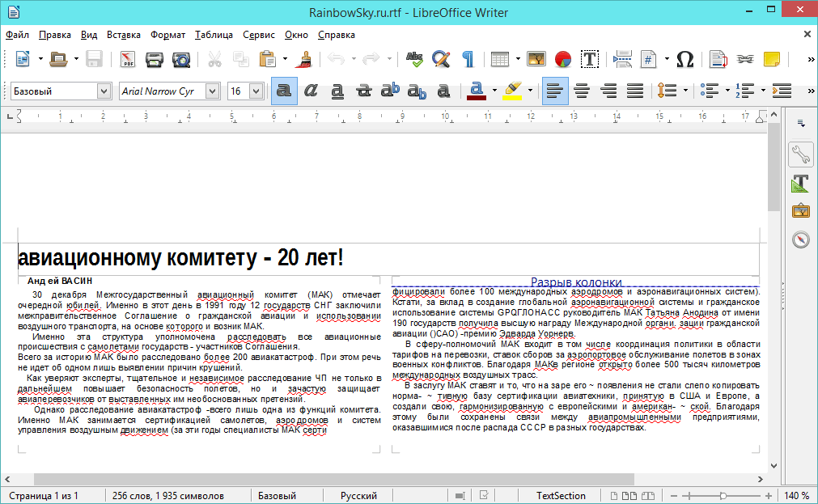
Task: Insert an image from file
Action: [536, 59]
